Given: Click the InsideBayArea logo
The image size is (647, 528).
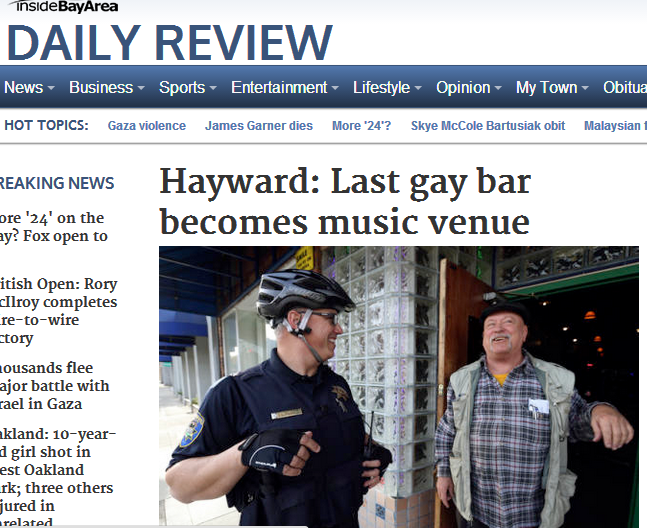Looking at the screenshot, I should 64,6.
